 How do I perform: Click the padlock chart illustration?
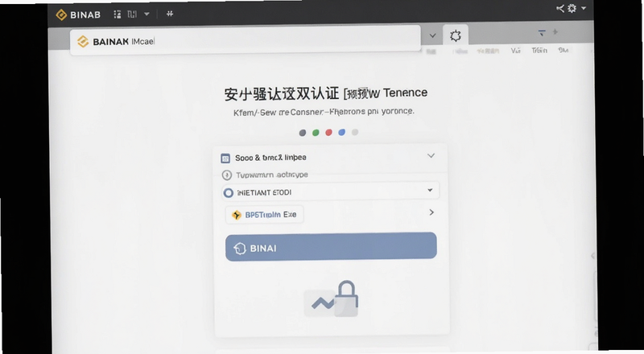click(331, 299)
